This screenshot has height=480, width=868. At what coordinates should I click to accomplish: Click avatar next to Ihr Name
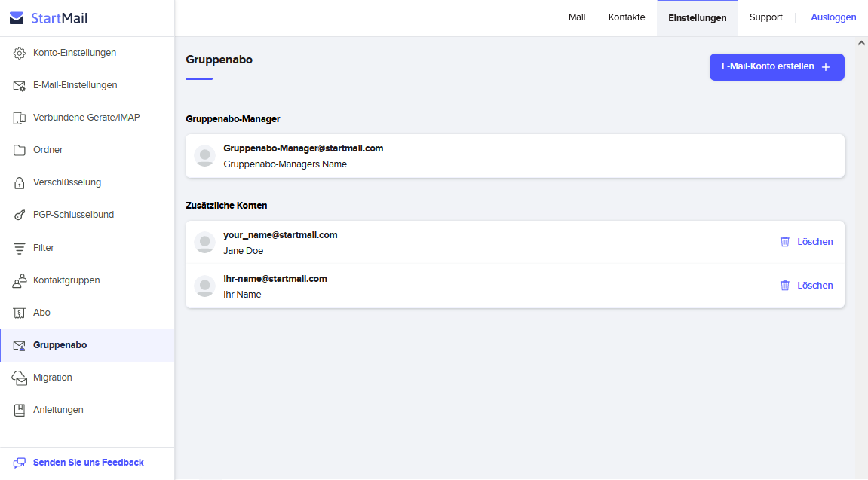point(205,286)
